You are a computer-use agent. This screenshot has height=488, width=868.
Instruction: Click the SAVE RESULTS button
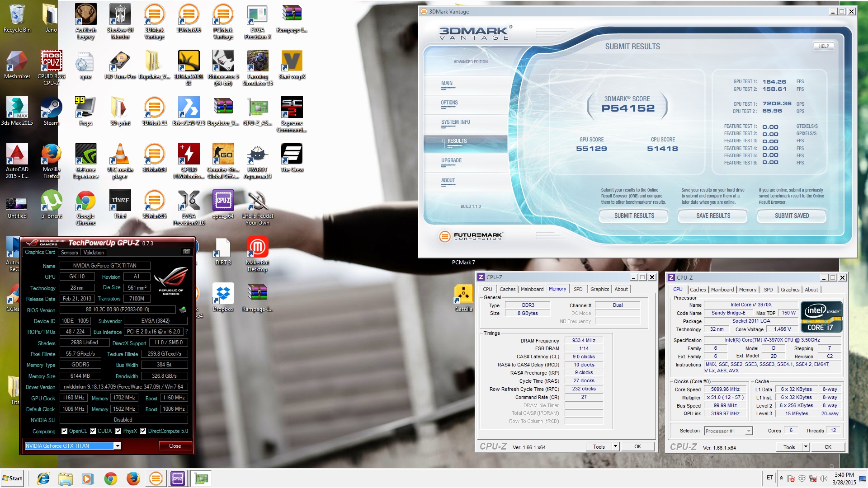713,216
